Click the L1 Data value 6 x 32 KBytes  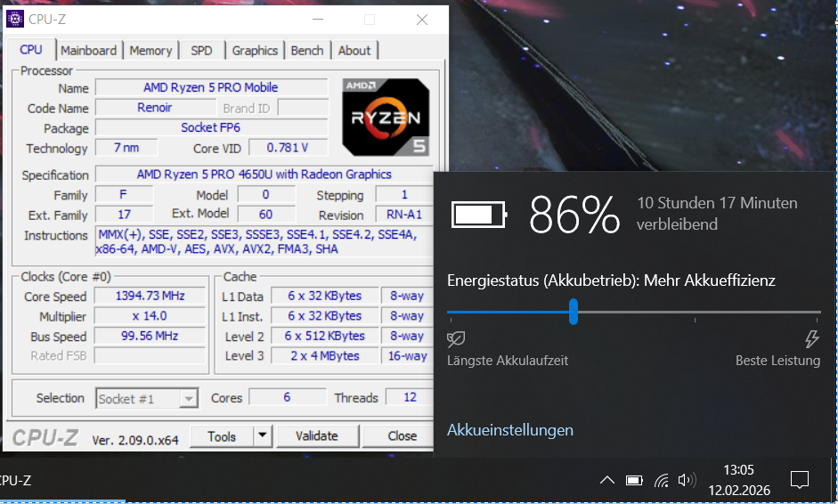[x=325, y=297]
